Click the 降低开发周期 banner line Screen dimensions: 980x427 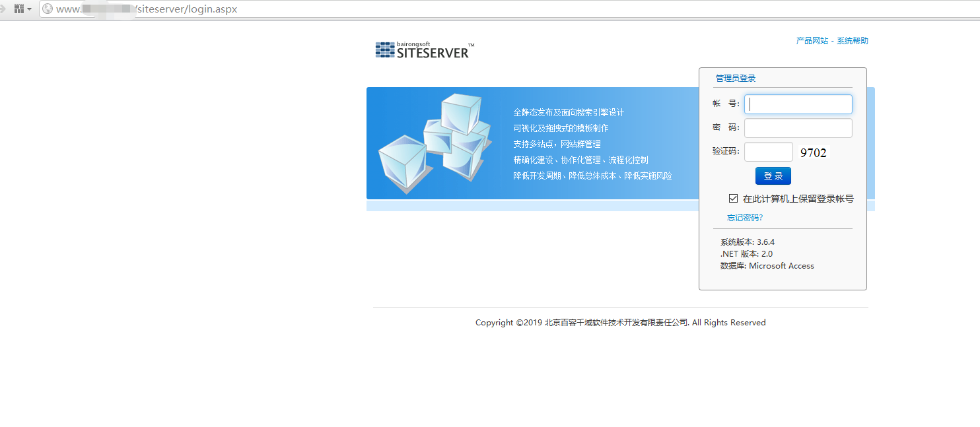(593, 176)
